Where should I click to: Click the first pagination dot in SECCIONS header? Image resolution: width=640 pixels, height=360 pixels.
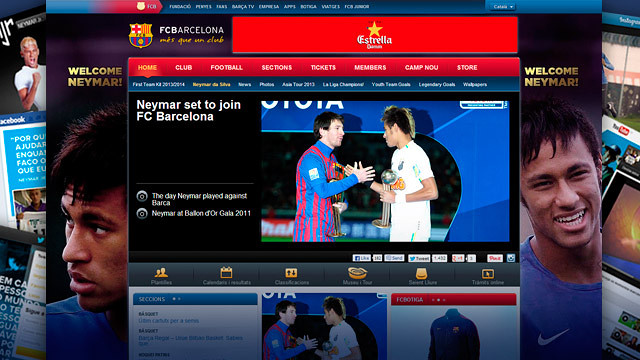click(174, 299)
